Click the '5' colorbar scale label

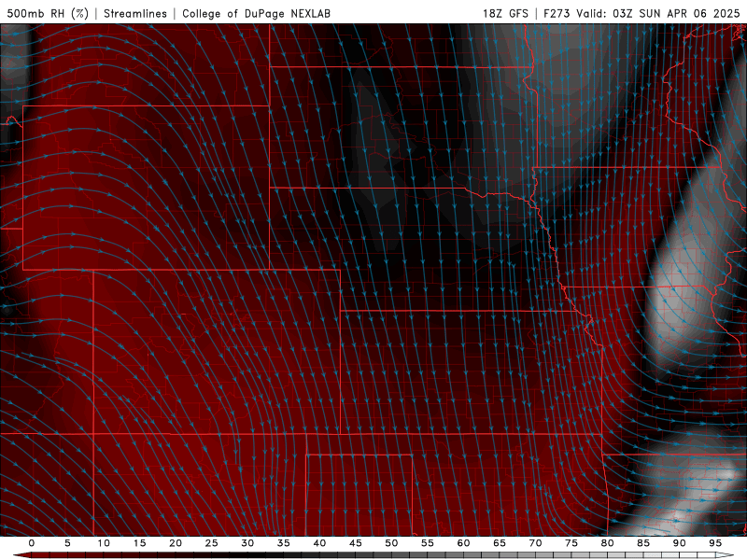67,543
